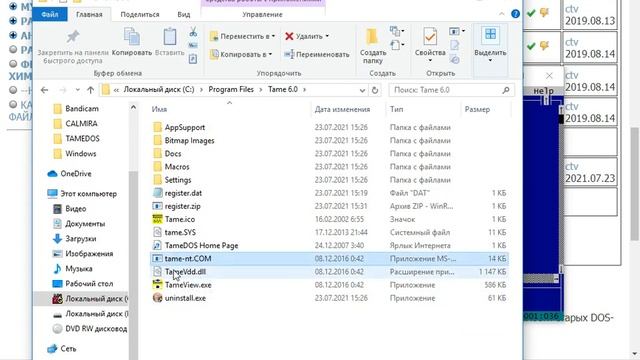
Task: Switch to Главная ribbon tab
Action: tap(89, 14)
